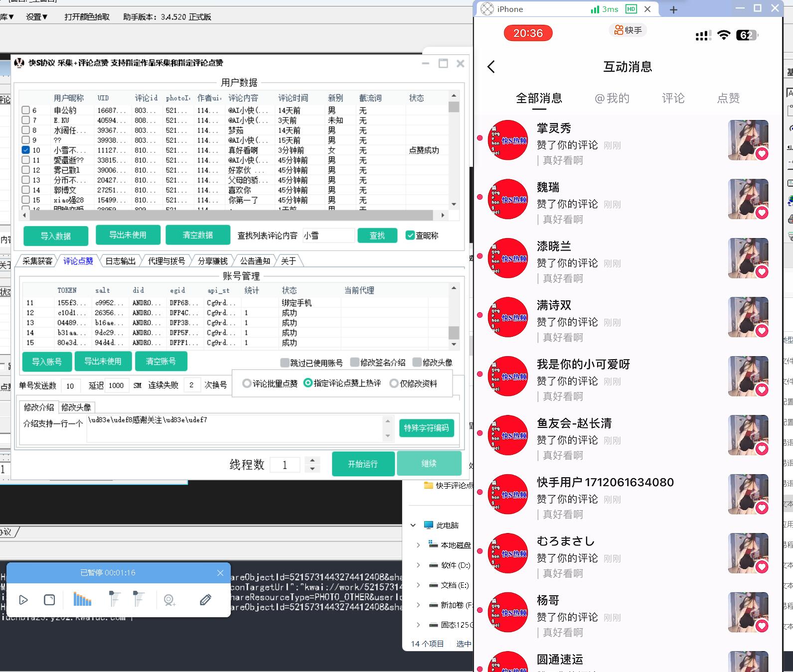Image resolution: width=793 pixels, height=672 pixels.
Task: Check the row 6 申公豹 checkbox
Action: click(x=26, y=110)
